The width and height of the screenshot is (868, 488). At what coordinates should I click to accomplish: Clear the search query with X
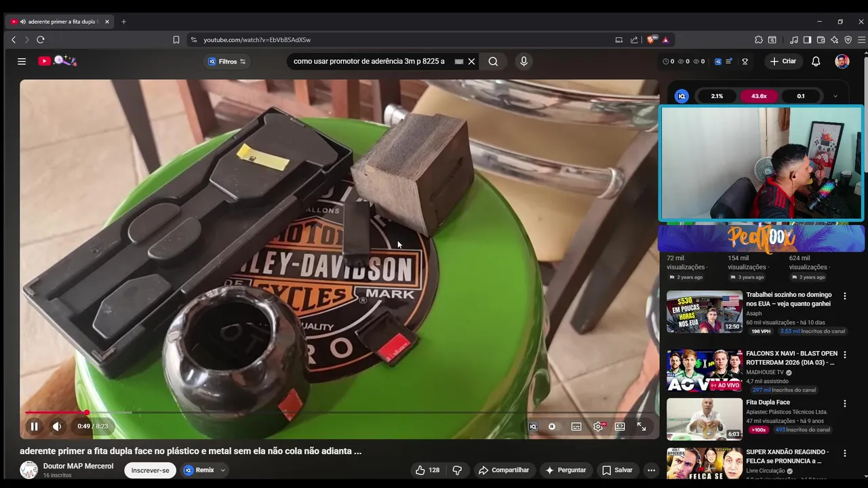point(471,61)
